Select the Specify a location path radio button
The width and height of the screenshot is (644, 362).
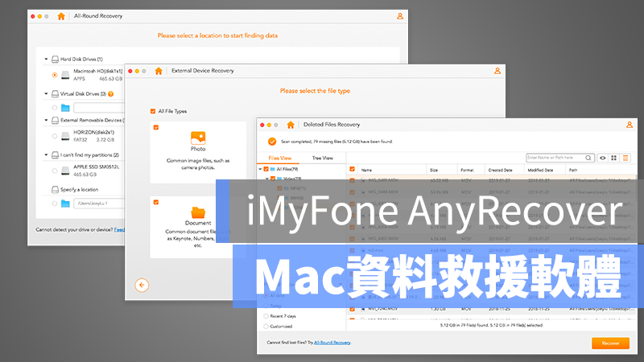click(x=55, y=204)
